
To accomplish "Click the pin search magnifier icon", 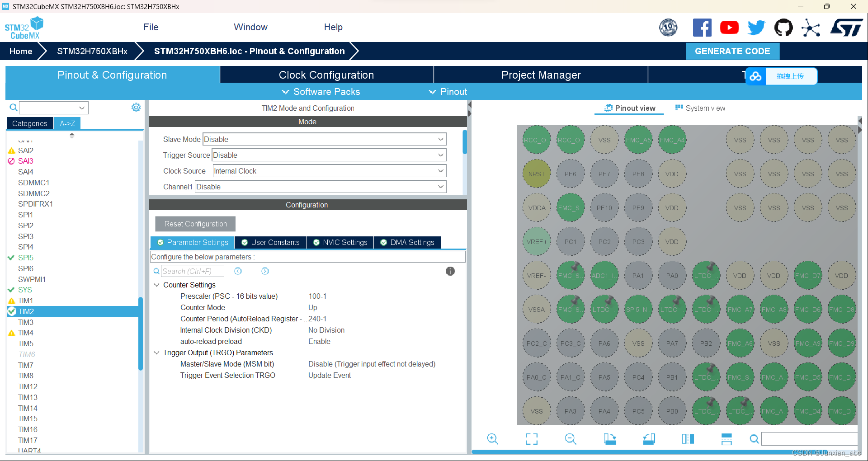I will 754,439.
